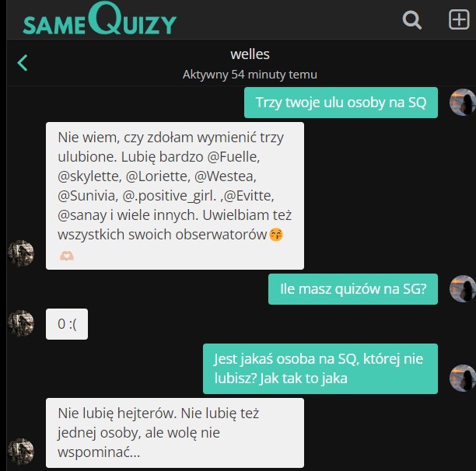Open welles avatar next to '0 :(' message
The width and height of the screenshot is (476, 471).
pos(21,323)
